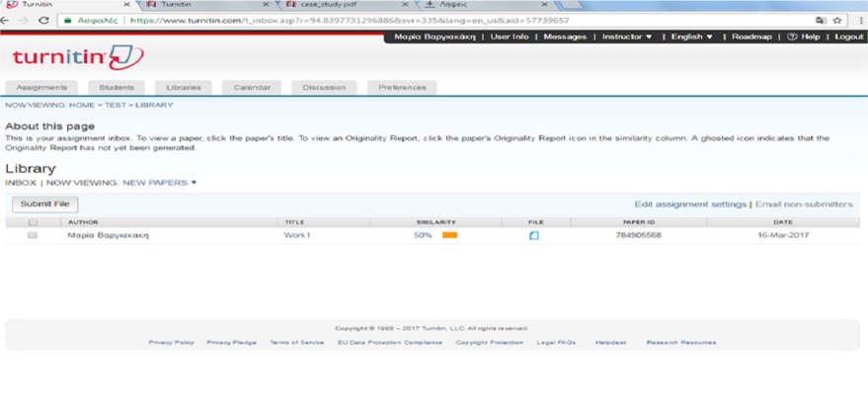Switch to the case_study.pdf browser tab
868x402 pixels.
pos(346,4)
